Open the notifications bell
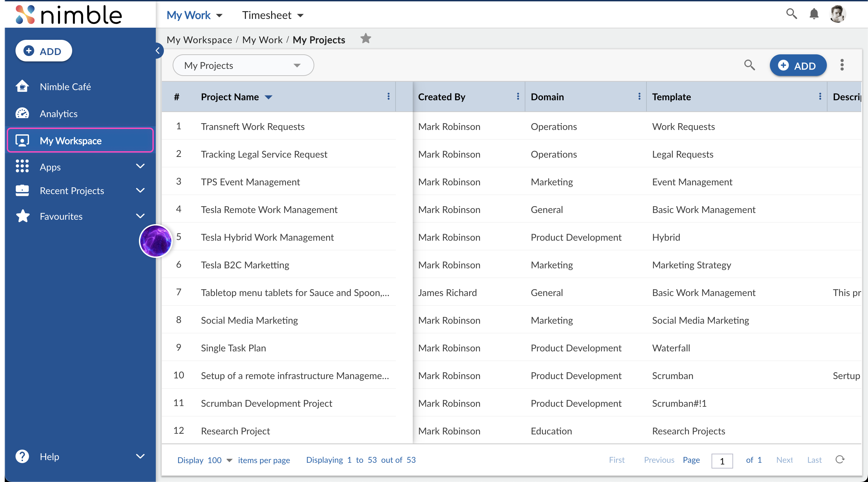This screenshot has width=868, height=482. [813, 14]
